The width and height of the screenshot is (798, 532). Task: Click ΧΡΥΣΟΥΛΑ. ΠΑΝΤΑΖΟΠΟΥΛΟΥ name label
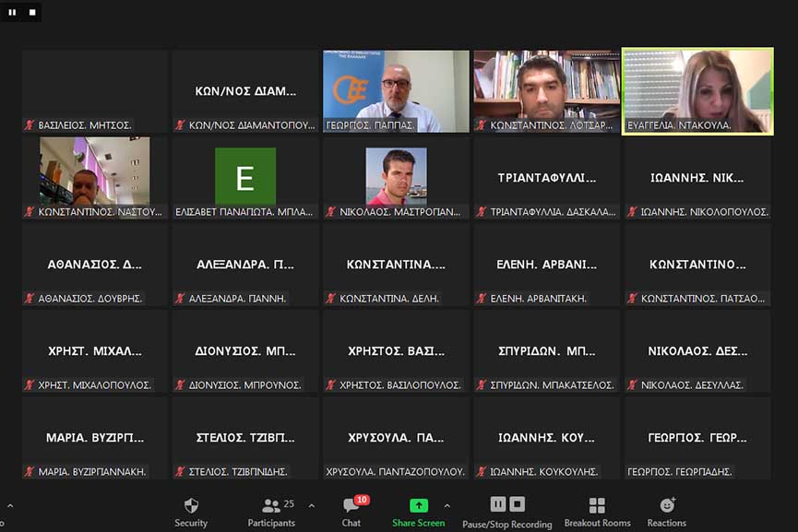click(395, 471)
